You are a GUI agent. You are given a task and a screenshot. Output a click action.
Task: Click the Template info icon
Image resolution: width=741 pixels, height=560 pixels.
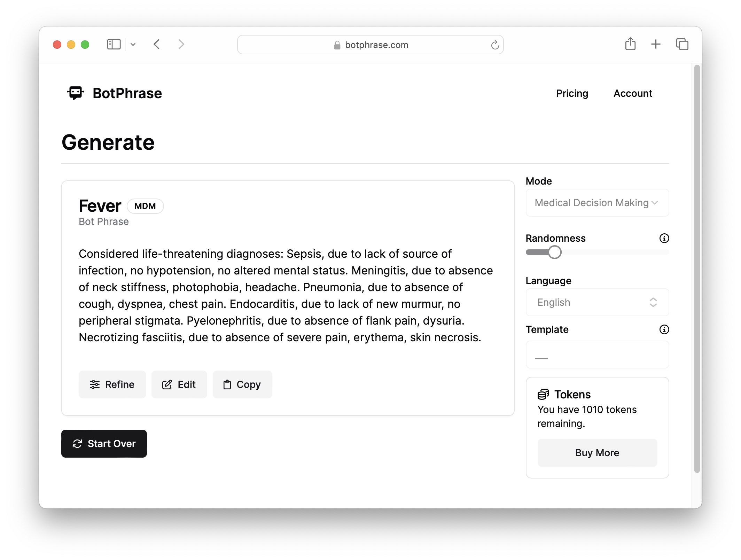click(664, 329)
